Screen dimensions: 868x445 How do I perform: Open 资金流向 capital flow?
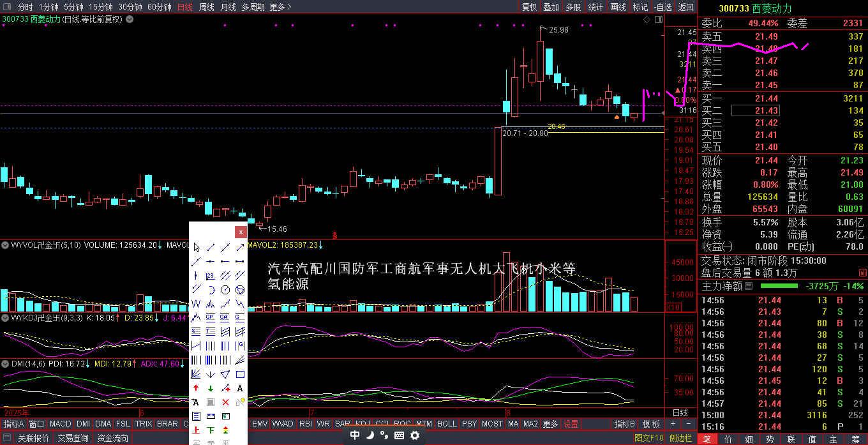(112, 438)
